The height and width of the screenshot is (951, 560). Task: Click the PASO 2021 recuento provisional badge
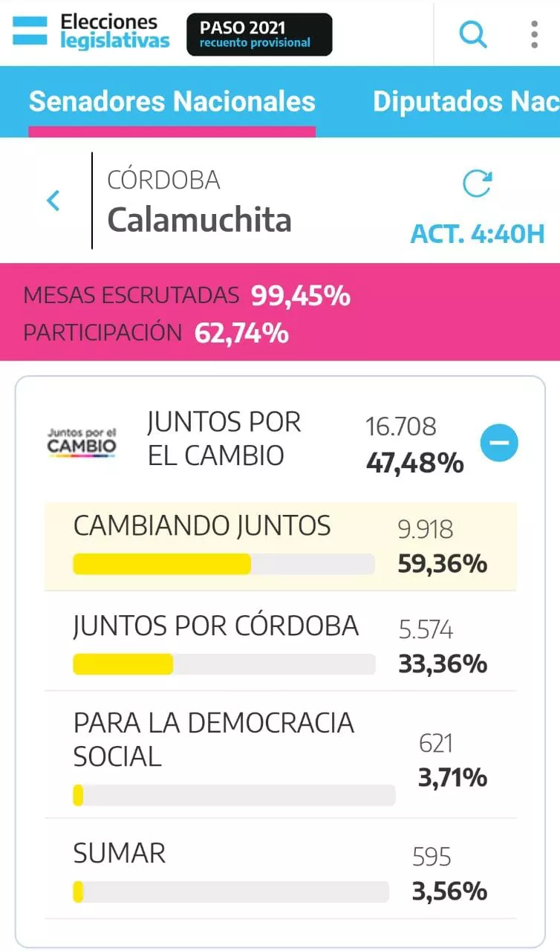tap(259, 34)
